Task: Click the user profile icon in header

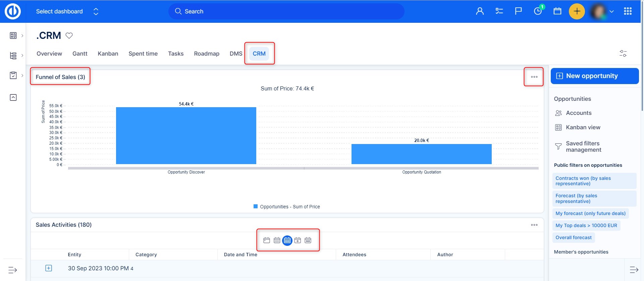Action: [480, 11]
